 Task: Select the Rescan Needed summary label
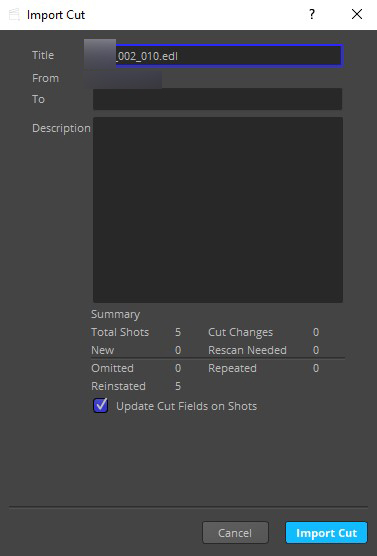pyautogui.click(x=247, y=350)
